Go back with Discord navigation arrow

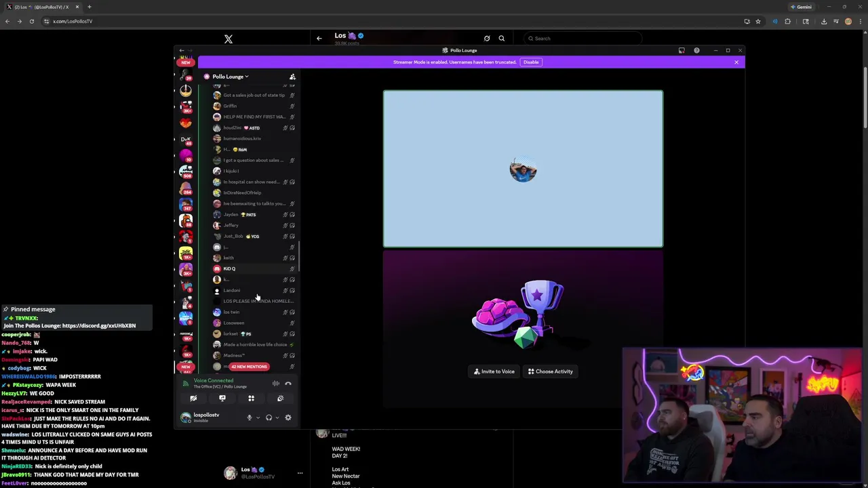(x=182, y=50)
